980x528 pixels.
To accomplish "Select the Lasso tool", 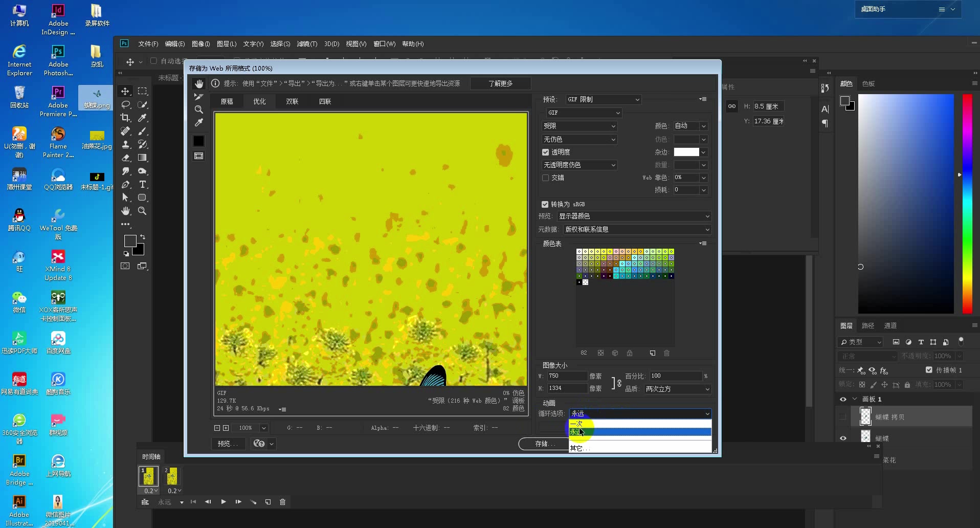I will (x=125, y=104).
